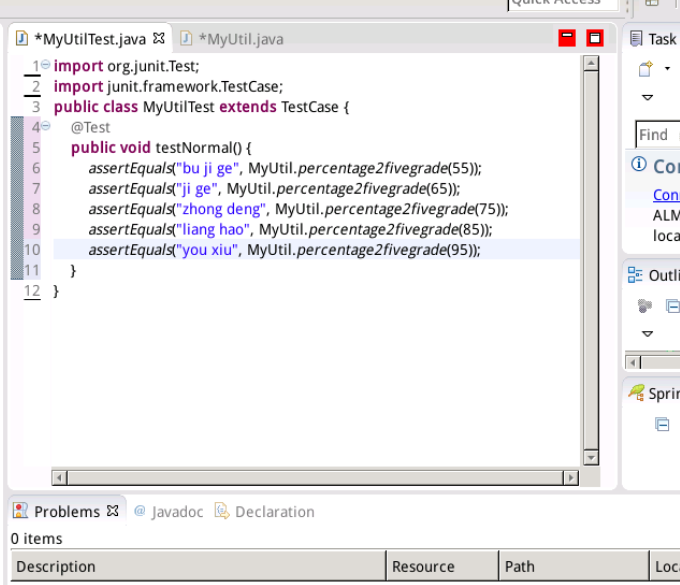Minimize the editor area

point(567,38)
